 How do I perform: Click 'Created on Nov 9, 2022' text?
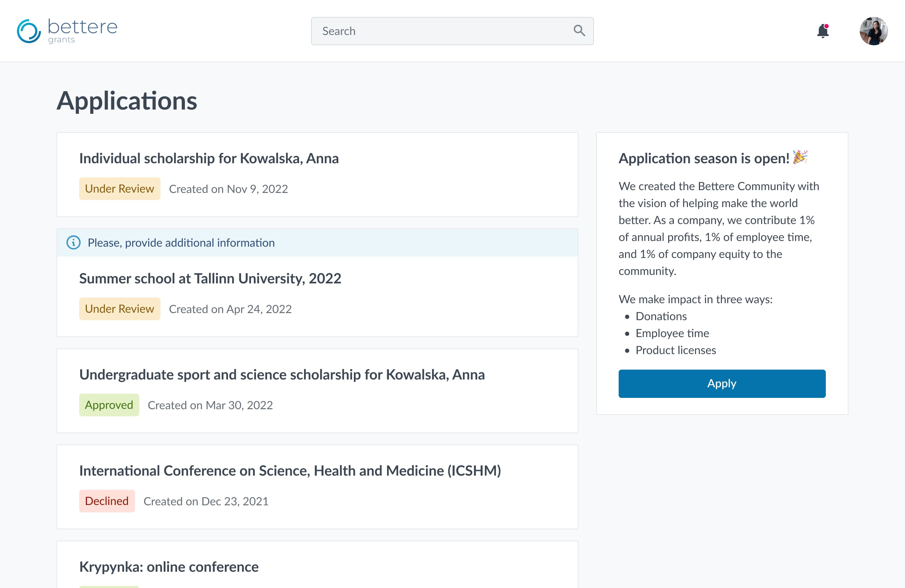[x=228, y=189]
